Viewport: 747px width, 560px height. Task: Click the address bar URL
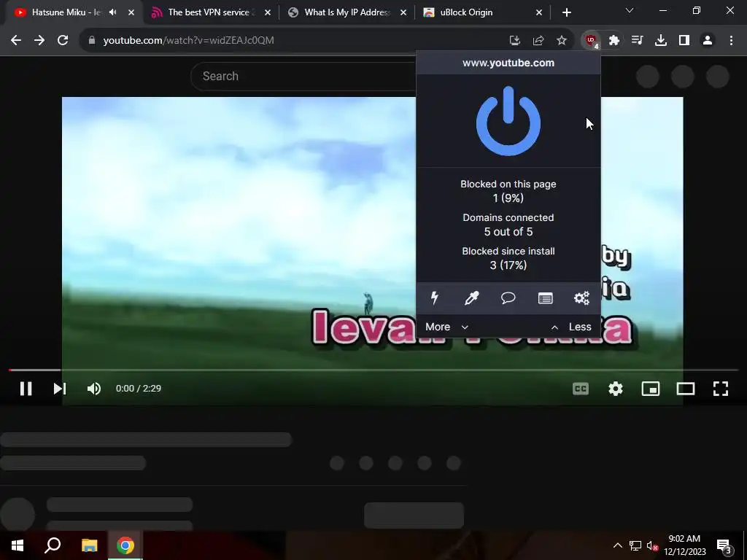tap(189, 41)
